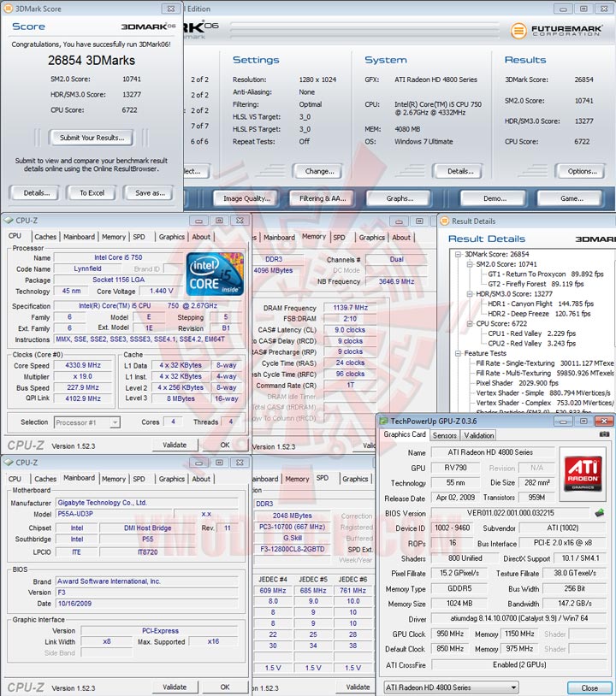Click OK in the CPU-Z processor window
This screenshot has width=616, height=696.
(225, 445)
